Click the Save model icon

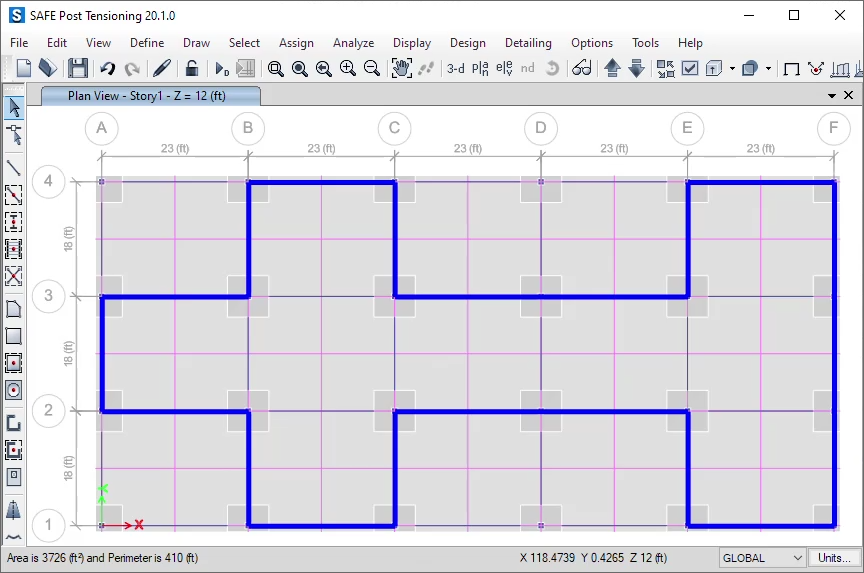point(77,68)
